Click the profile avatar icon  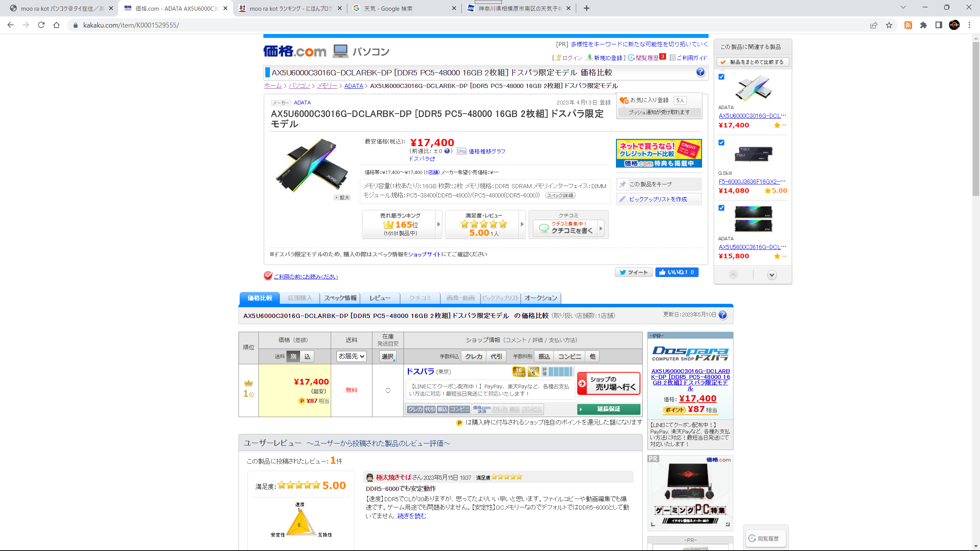click(954, 25)
